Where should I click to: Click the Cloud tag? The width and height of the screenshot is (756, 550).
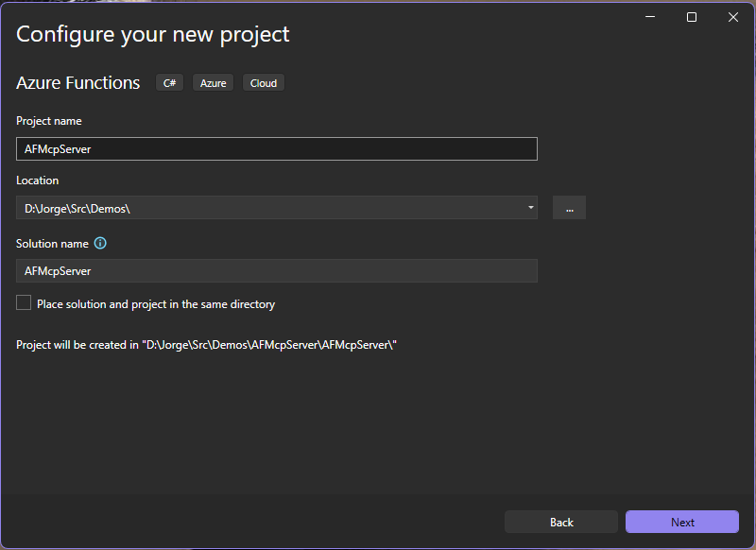coord(263,82)
